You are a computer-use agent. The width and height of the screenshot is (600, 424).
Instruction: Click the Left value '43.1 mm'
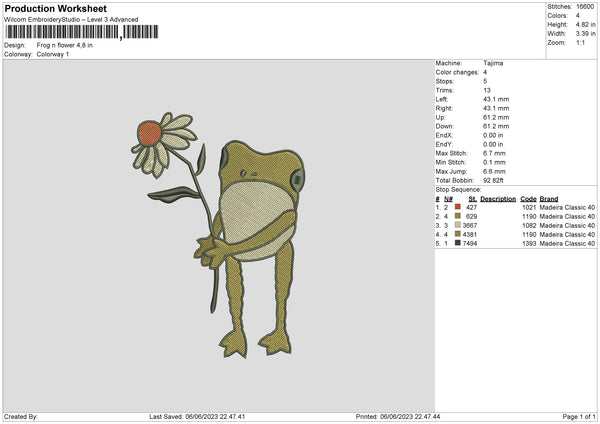coord(496,99)
